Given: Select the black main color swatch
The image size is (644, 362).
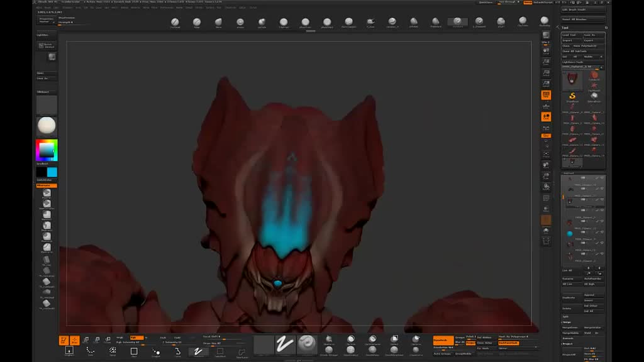Looking at the screenshot, I should [x=42, y=172].
